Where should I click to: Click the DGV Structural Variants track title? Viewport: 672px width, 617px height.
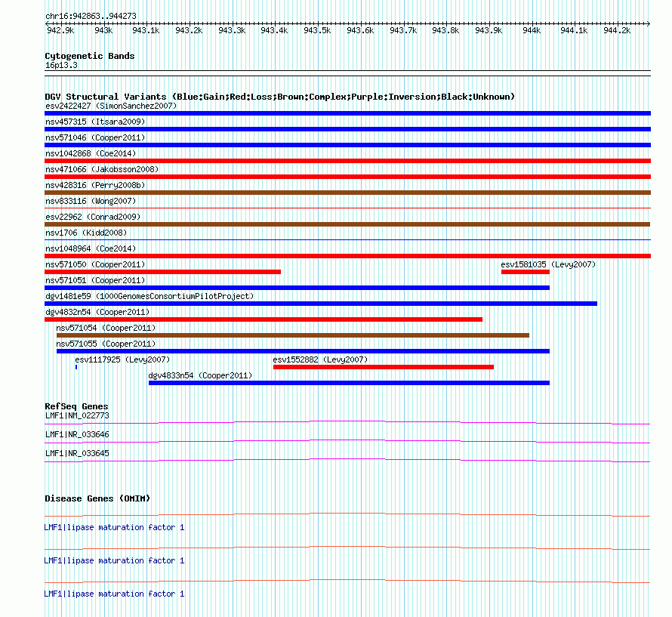click(x=280, y=97)
